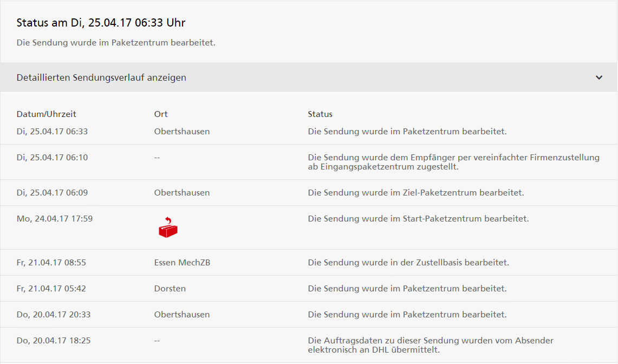
Task: Click the 'Mo, 24.04.17 17:59' timestamp
Action: (x=54, y=218)
